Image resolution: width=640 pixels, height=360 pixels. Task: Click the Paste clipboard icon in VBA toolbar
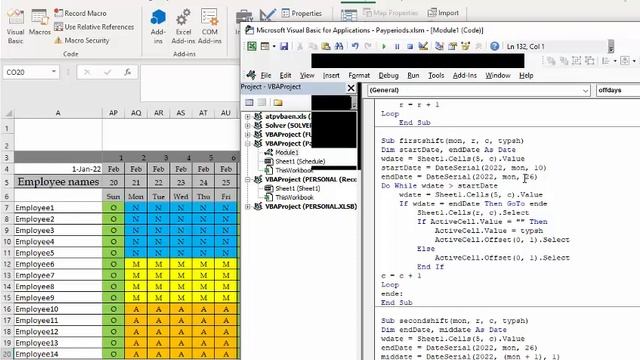[x=326, y=46]
